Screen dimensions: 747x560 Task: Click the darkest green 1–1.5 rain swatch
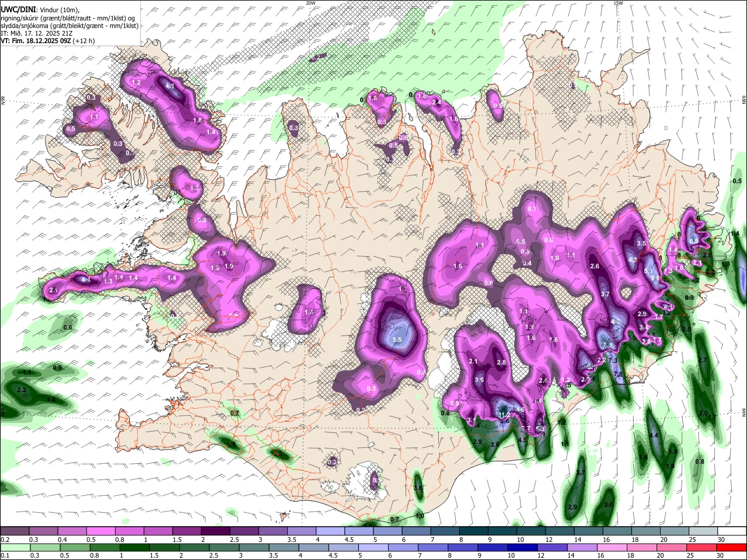click(134, 548)
